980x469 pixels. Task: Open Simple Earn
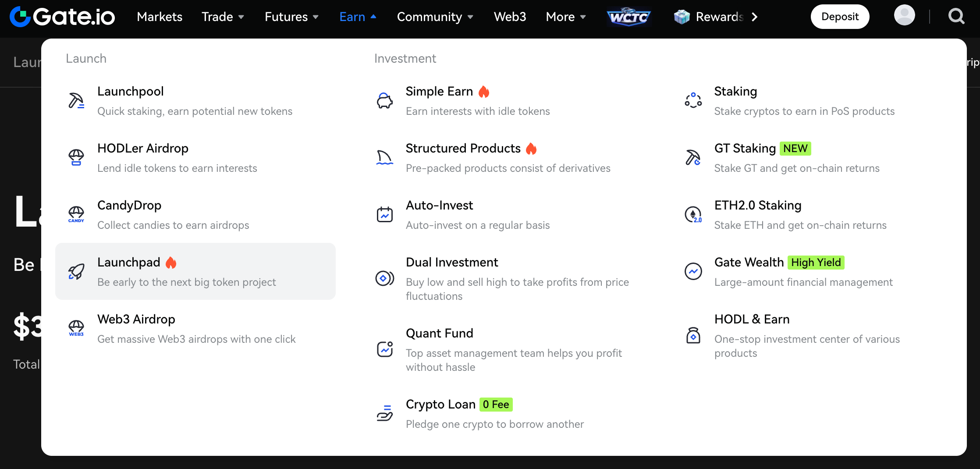tap(504, 100)
